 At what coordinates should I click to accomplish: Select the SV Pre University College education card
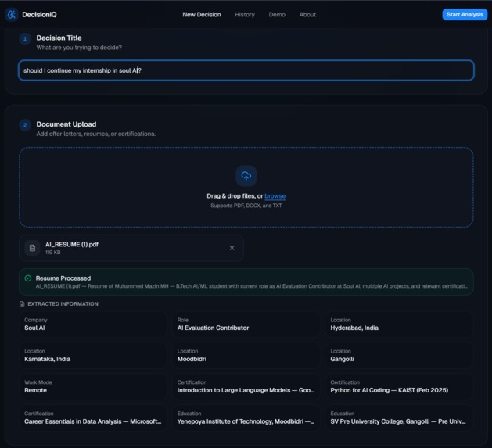[399, 418]
